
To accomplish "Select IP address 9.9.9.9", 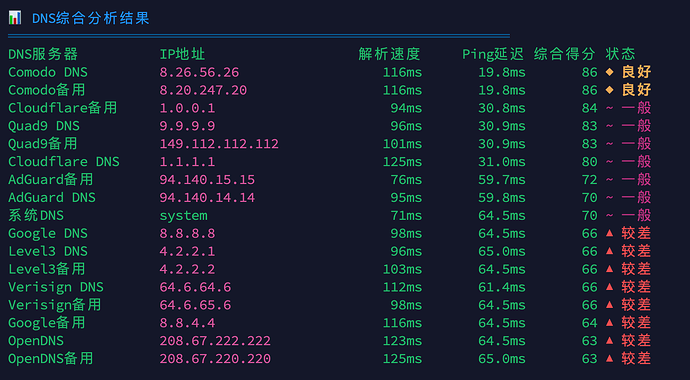I will pyautogui.click(x=187, y=126).
